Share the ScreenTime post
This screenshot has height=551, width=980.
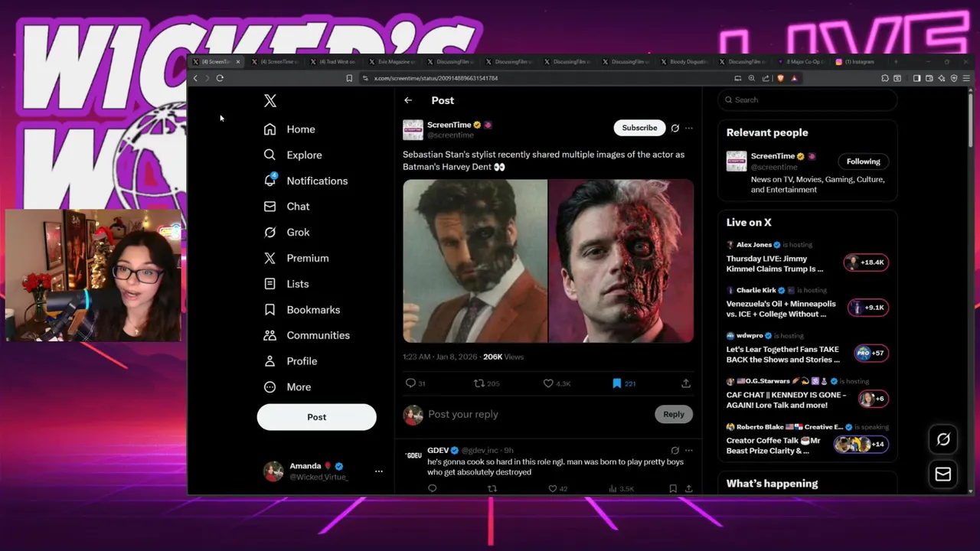tap(686, 383)
